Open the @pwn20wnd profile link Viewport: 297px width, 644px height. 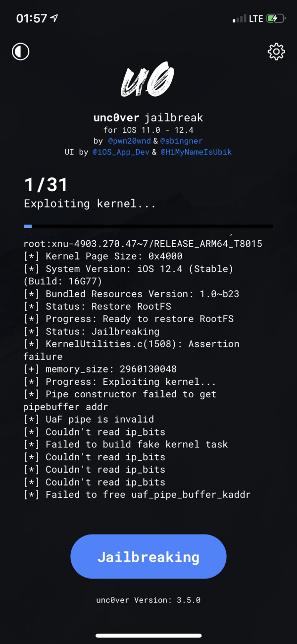pos(129,141)
